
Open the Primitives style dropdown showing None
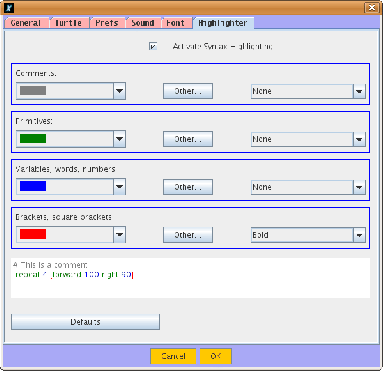[308, 139]
